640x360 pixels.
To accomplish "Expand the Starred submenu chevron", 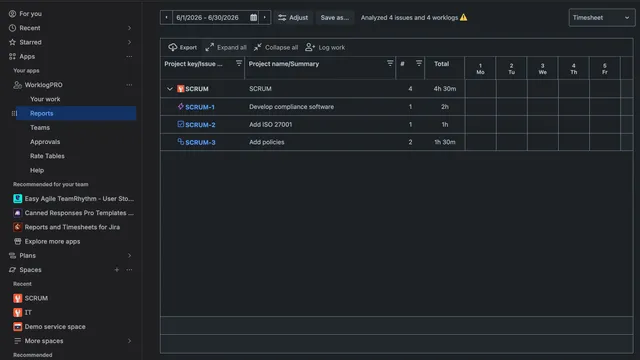I will (x=129, y=42).
